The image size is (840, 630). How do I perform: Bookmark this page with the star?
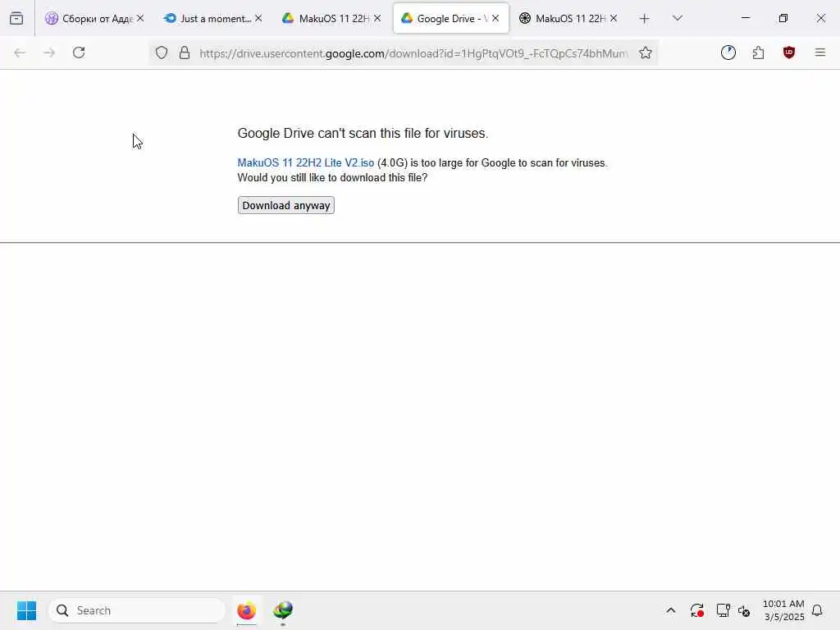[646, 52]
